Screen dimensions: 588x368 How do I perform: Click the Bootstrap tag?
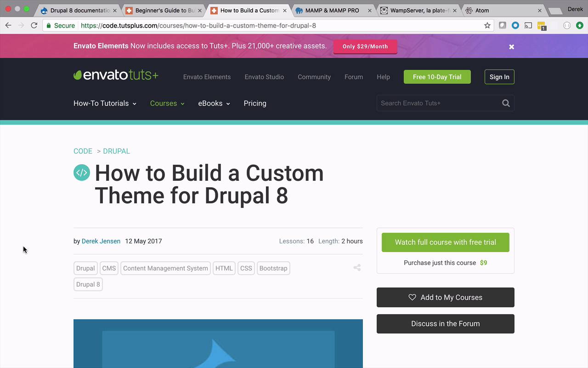pos(273,268)
